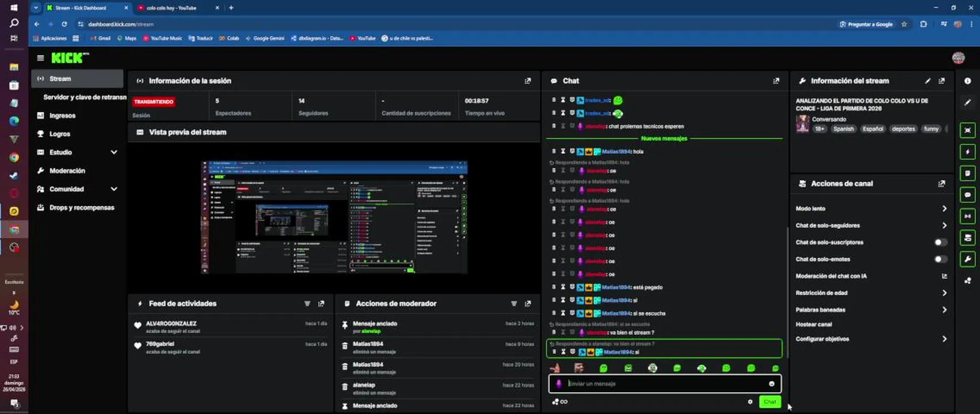
Task: Click Hostear canal action
Action: 814,324
